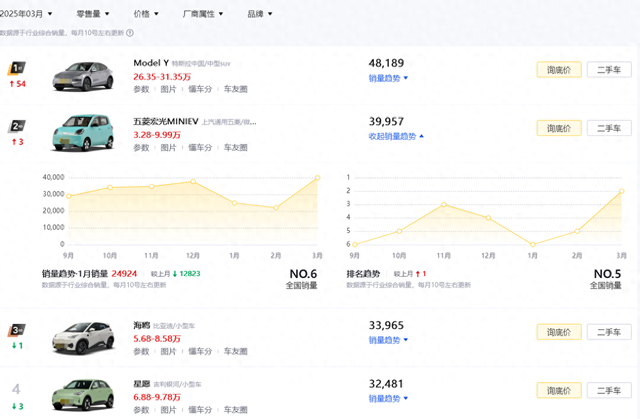
Task: Open 参数 for 星愿
Action: coord(141,410)
